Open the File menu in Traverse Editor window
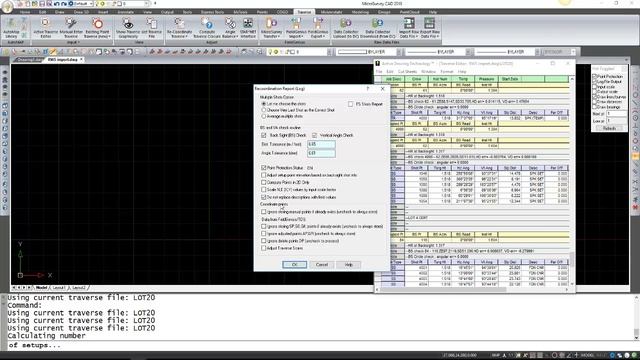Image resolution: width=640 pixels, height=360 pixels. 379,72
